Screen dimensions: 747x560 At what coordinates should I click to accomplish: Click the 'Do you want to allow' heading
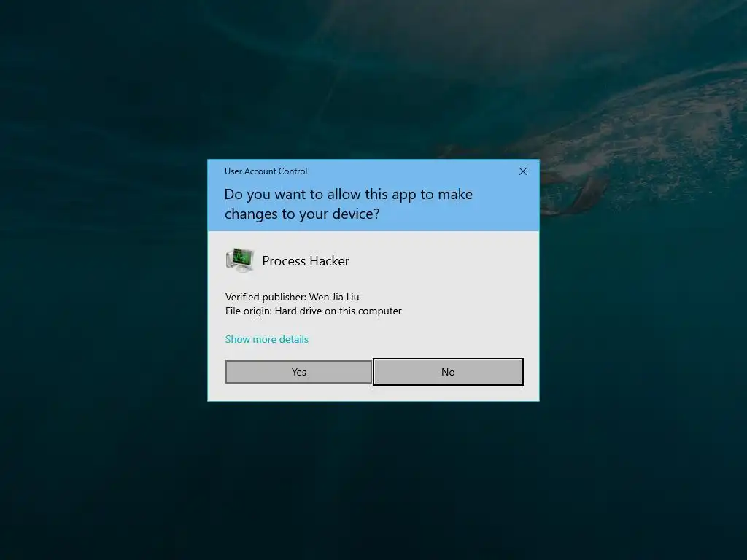(348, 204)
